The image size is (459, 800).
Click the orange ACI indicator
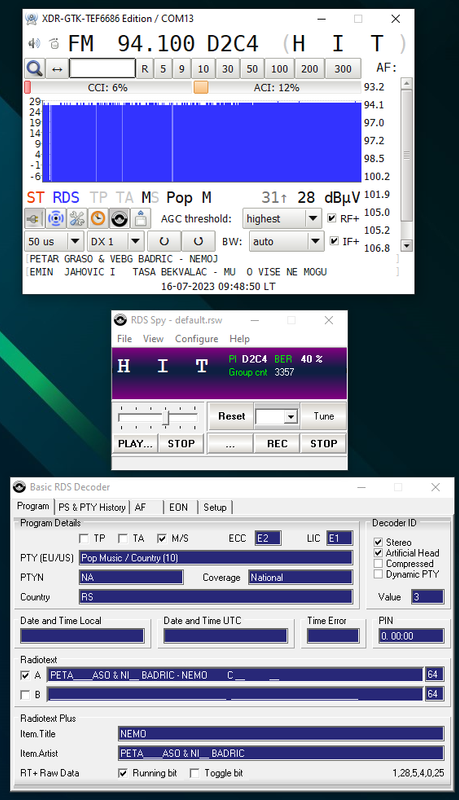(201, 87)
